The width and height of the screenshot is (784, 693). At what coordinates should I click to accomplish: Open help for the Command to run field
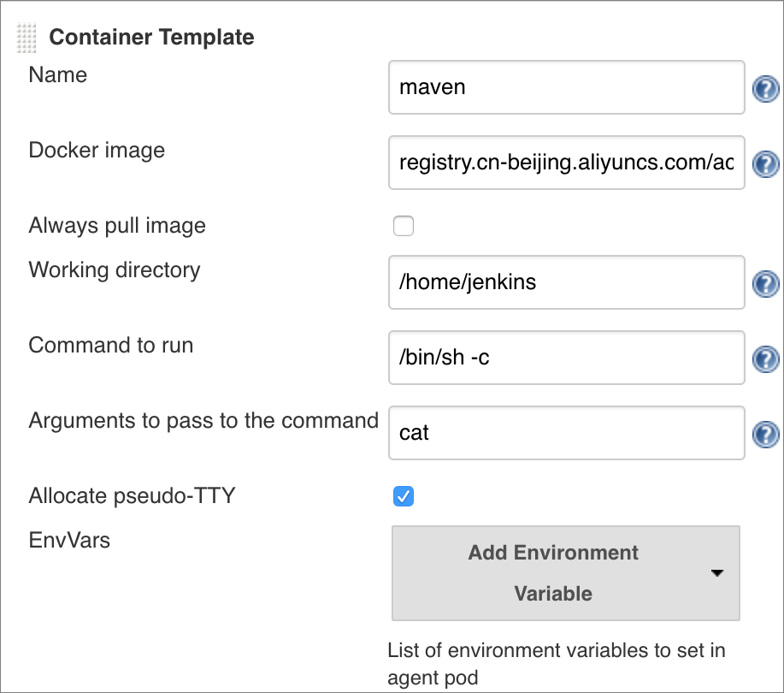(765, 359)
